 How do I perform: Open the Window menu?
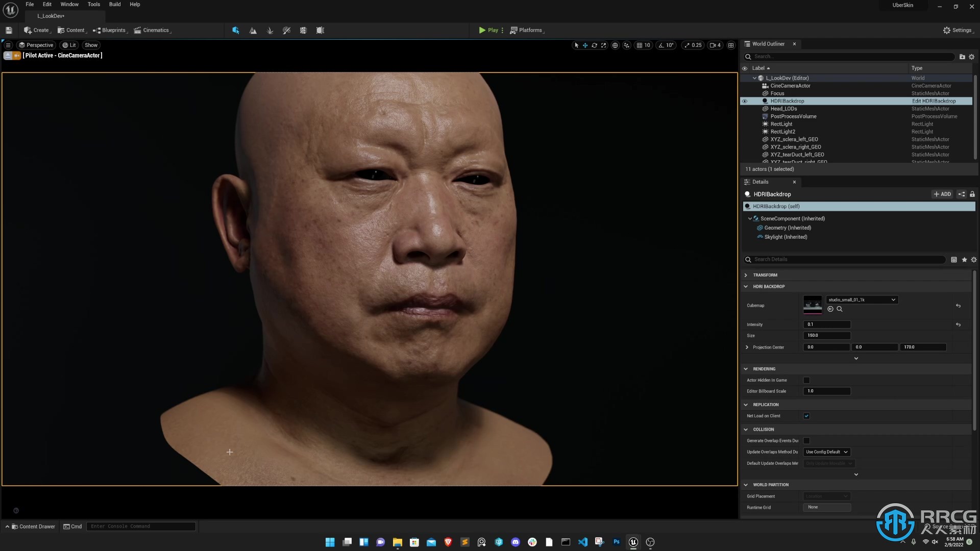click(69, 4)
